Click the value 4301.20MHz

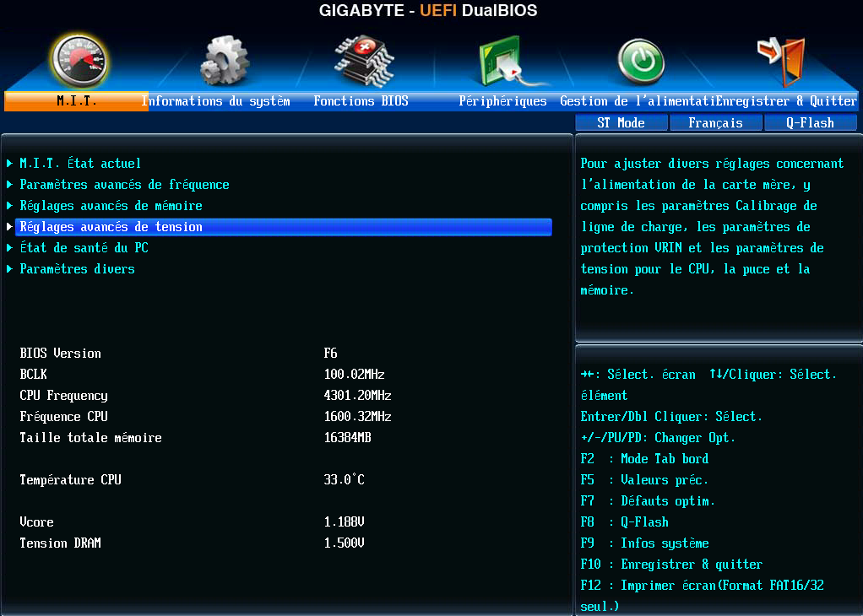358,396
